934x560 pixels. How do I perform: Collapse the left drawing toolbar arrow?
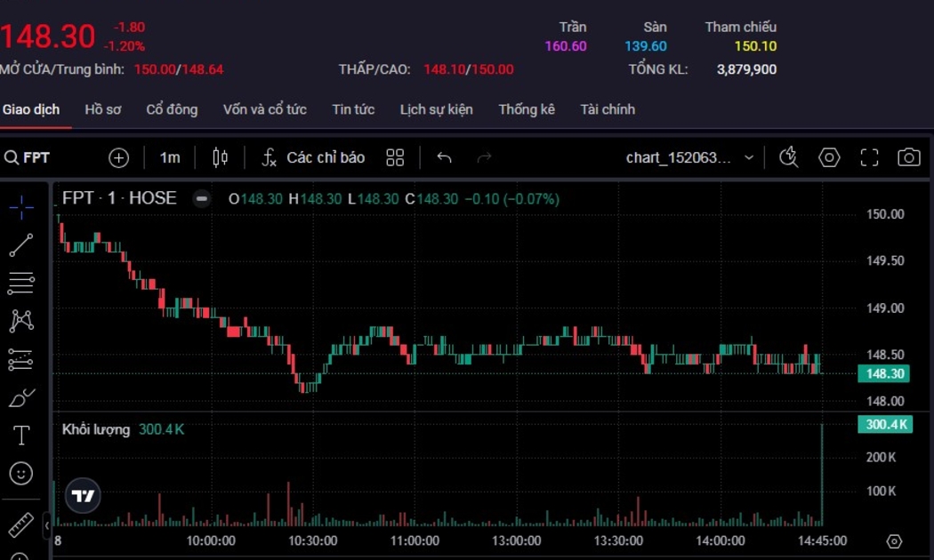click(x=47, y=526)
